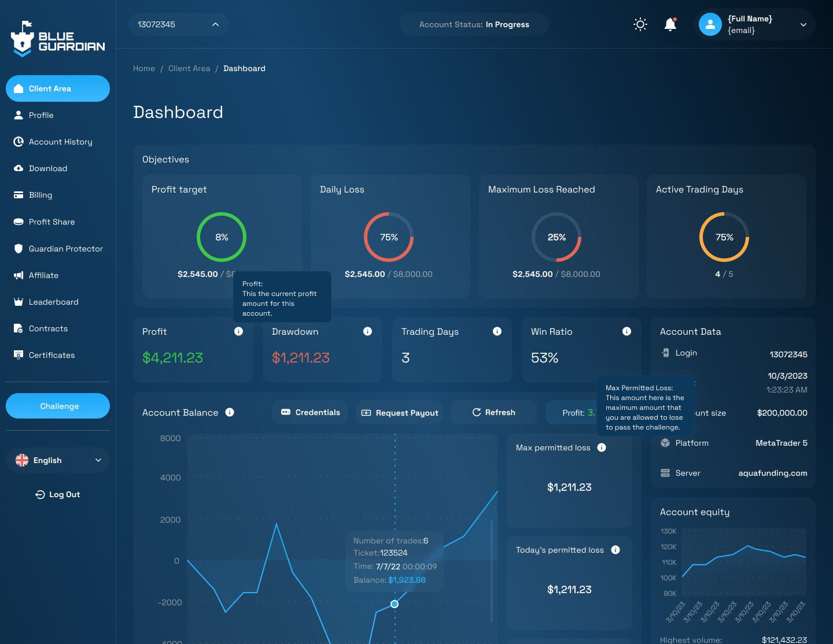The height and width of the screenshot is (644, 833).
Task: Click the UK flag language icon
Action: 22,460
